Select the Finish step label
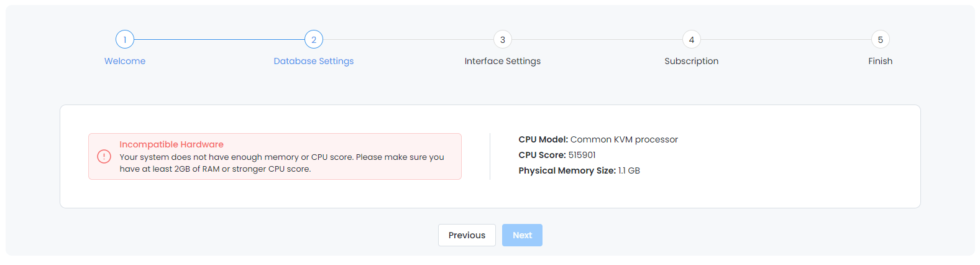 coord(881,61)
